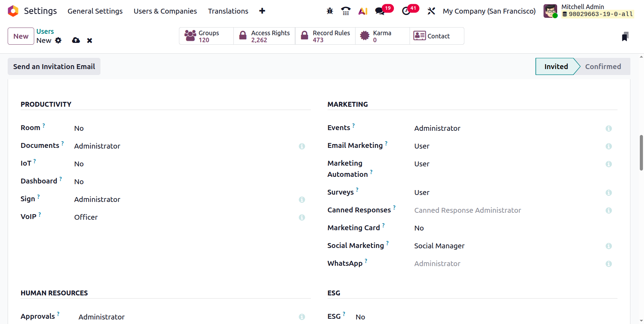644x324 pixels.
Task: Show info for Documents Administrator role
Action: (x=302, y=146)
